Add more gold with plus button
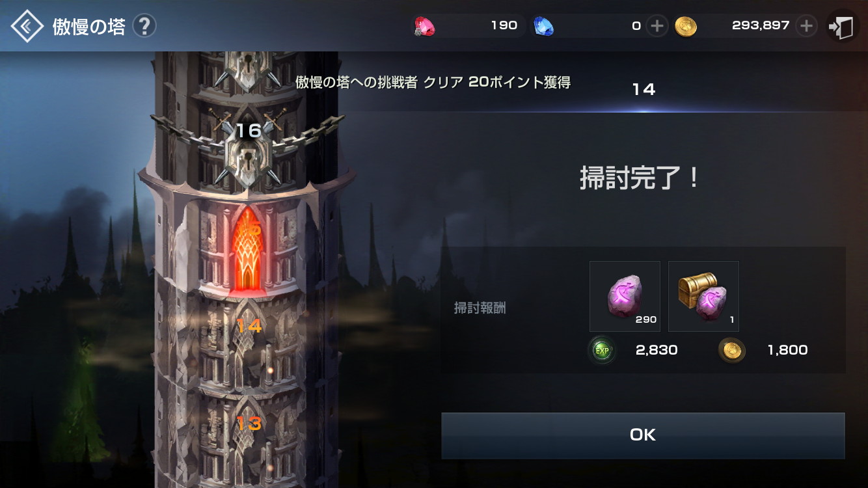 pos(806,26)
